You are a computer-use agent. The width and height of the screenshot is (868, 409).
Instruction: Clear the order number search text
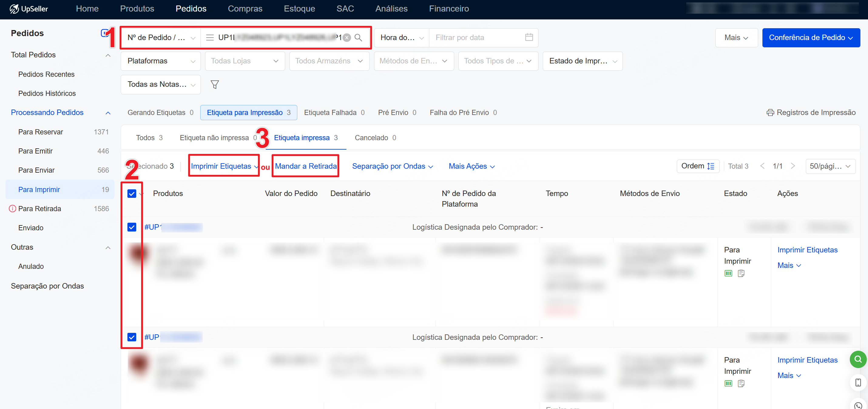(347, 38)
